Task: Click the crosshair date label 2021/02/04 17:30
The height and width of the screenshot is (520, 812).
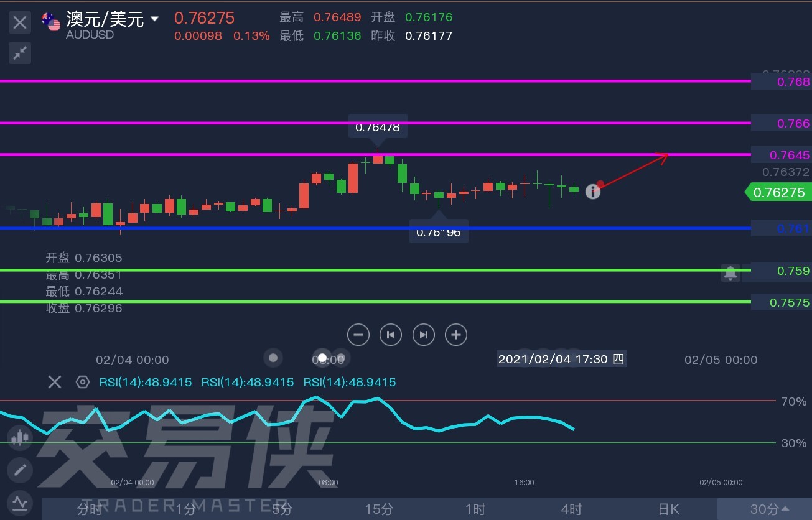Action: coord(561,359)
